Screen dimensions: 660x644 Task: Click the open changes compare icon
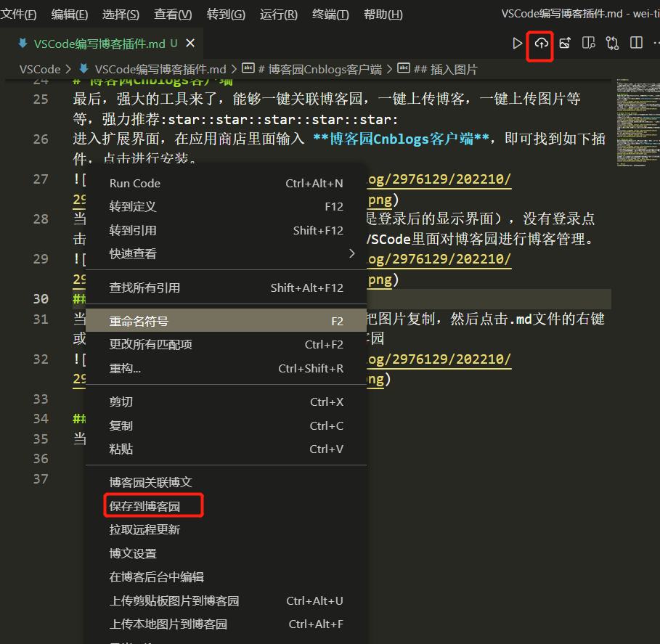tap(612, 43)
